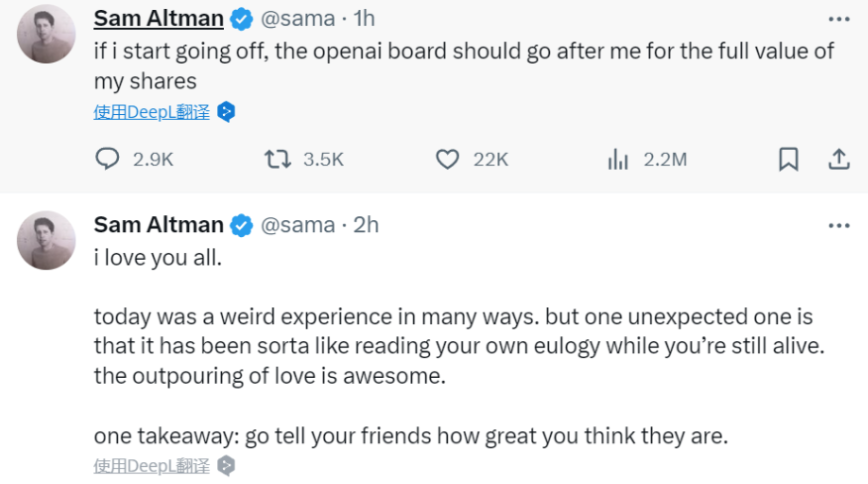The image size is (868, 484).
Task: Click the @sama handle on second tweet
Action: click(x=297, y=225)
